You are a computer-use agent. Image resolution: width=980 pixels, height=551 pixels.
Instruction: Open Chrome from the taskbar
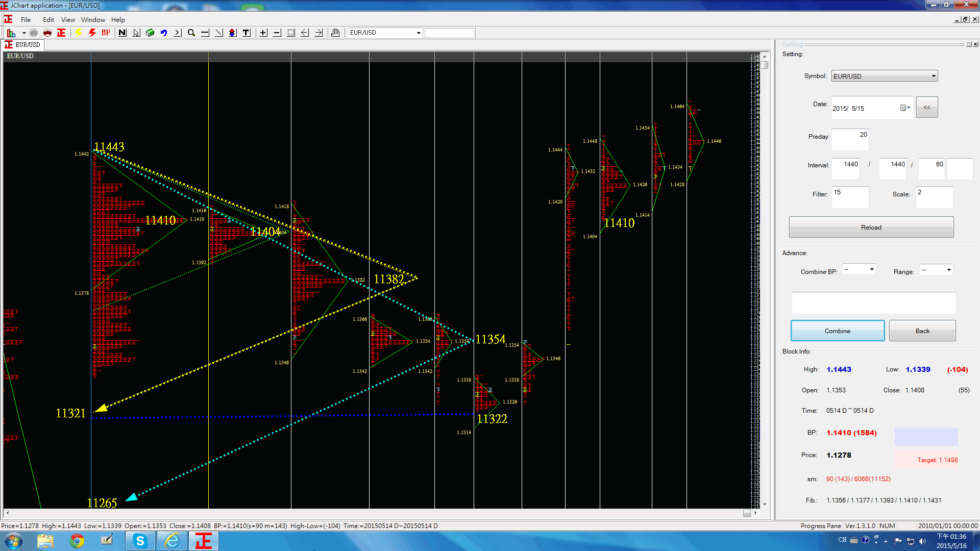77,541
